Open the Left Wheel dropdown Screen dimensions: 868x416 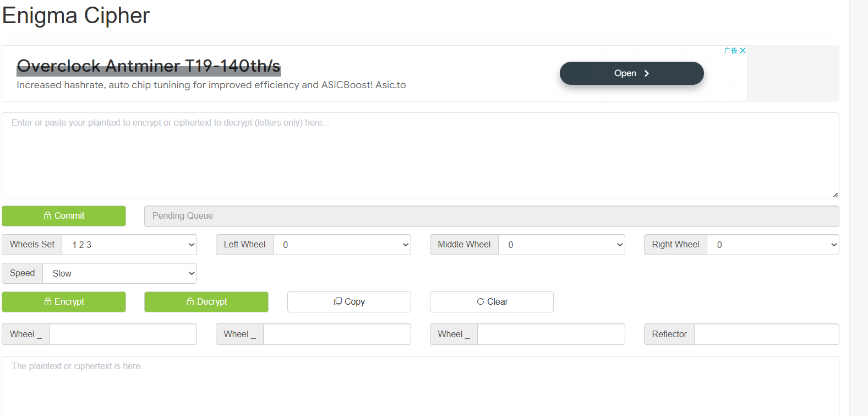point(342,245)
